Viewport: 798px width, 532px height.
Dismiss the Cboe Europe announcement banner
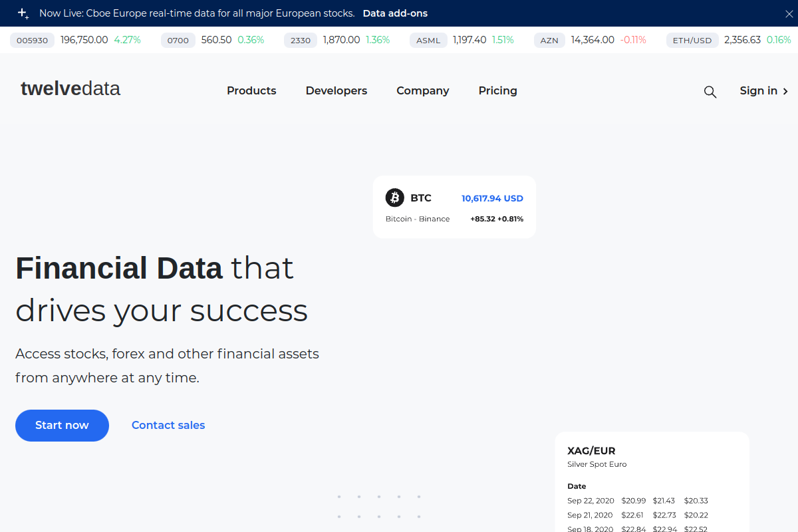(x=789, y=13)
